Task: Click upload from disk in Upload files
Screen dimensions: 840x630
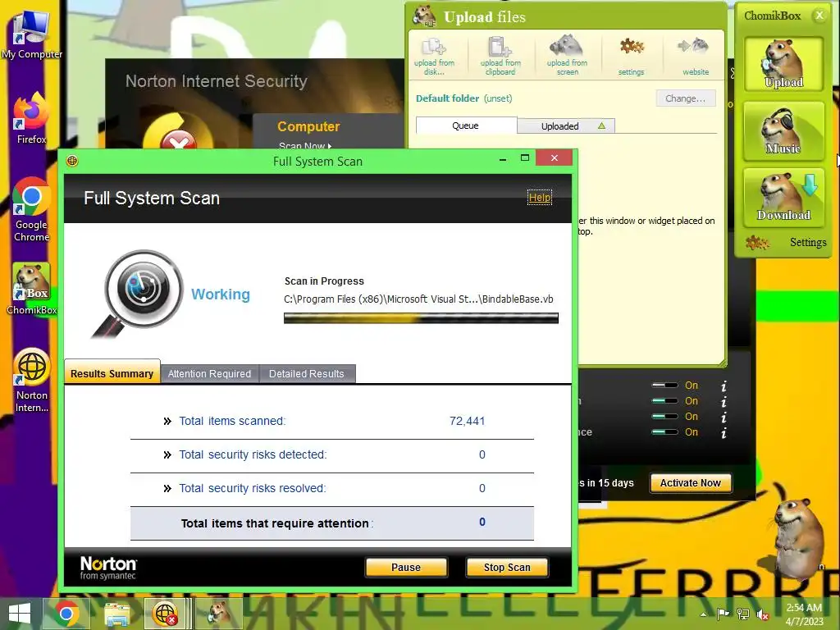Action: coord(434,56)
